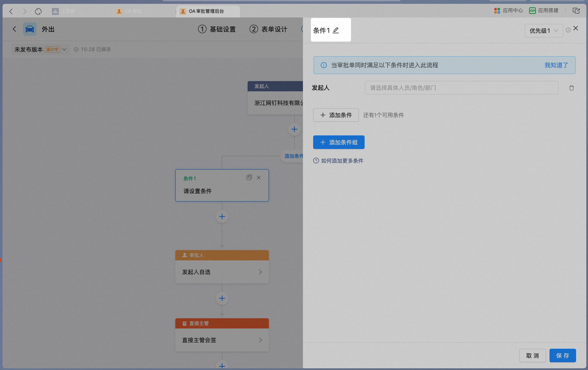Click the 保存 button
Image resolution: width=588 pixels, height=370 pixels.
tap(562, 355)
